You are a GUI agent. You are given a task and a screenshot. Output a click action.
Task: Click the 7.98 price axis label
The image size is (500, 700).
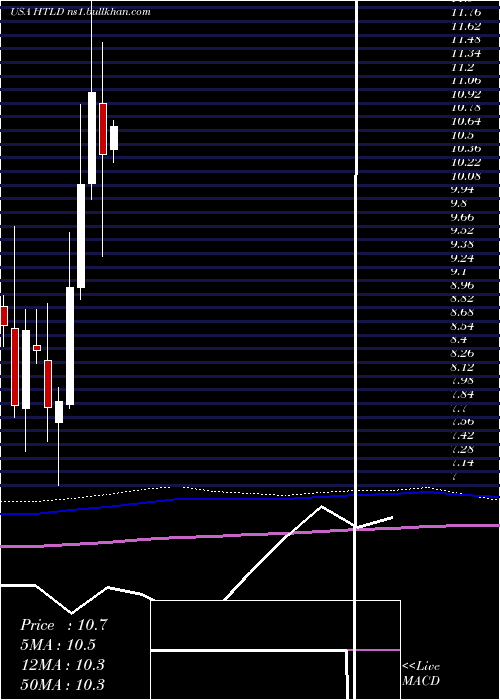tap(462, 381)
